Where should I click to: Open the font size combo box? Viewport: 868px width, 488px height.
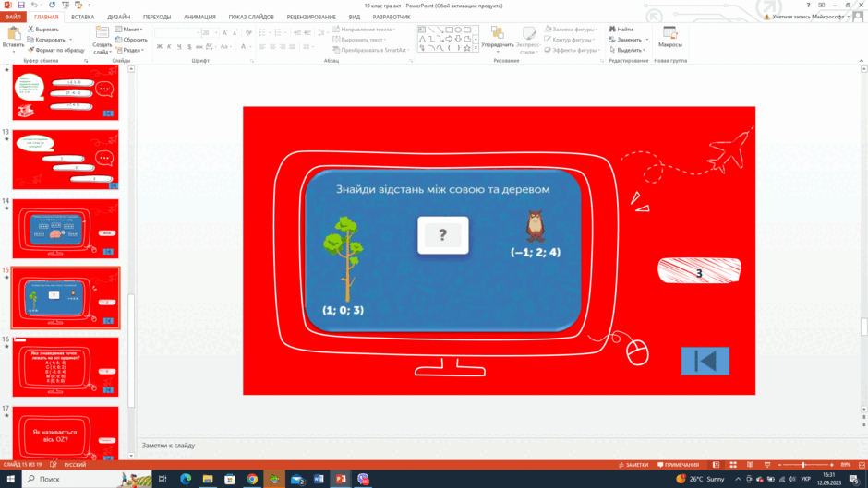pos(210,32)
